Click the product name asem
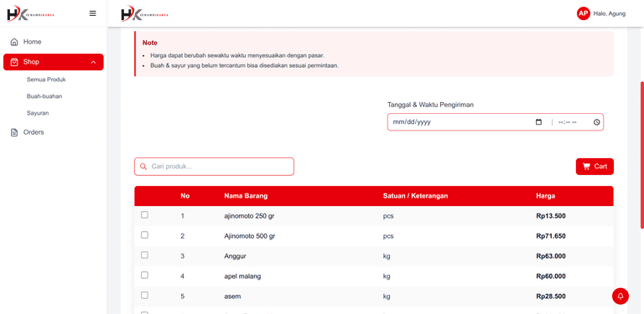Screen dimensions: 644x314 (232, 296)
